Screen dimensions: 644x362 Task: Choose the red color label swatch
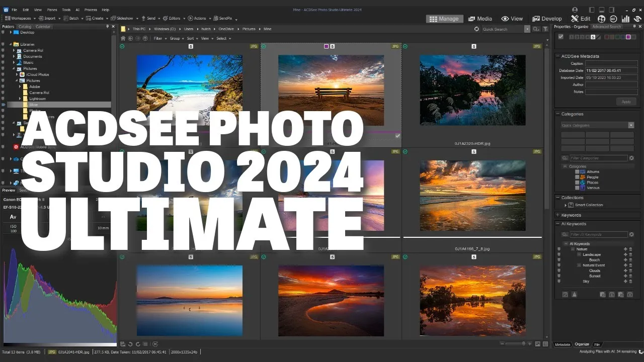click(607, 37)
